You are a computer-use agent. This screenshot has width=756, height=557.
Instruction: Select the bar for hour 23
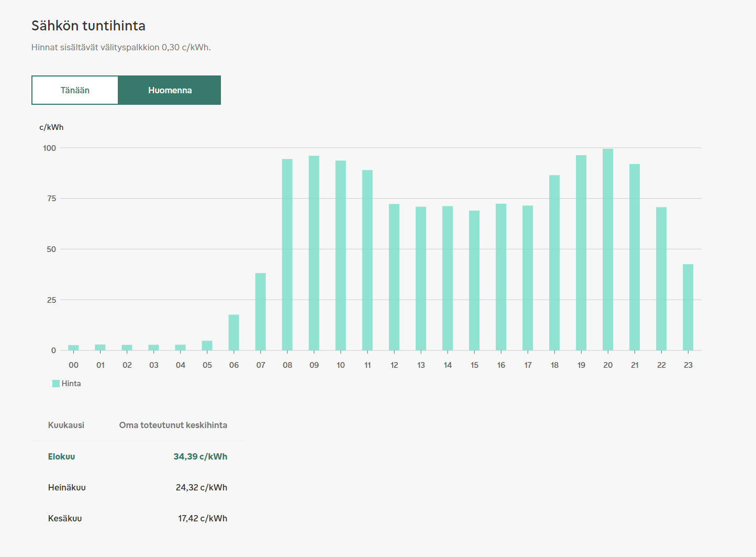(x=688, y=308)
